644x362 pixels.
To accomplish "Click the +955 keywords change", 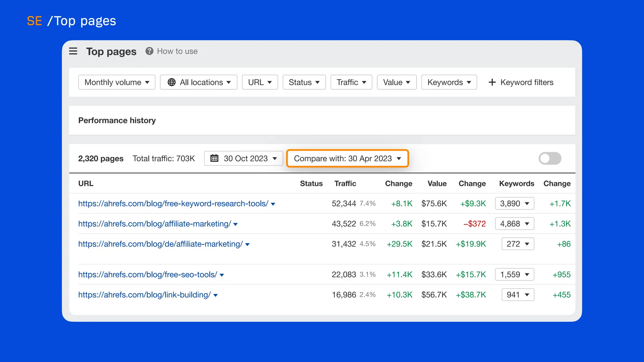I will [562, 275].
